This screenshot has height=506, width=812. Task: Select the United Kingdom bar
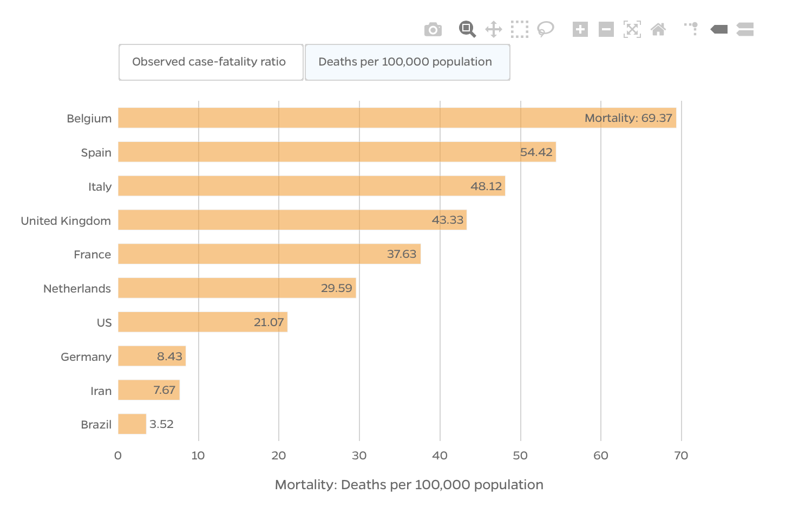tap(292, 220)
